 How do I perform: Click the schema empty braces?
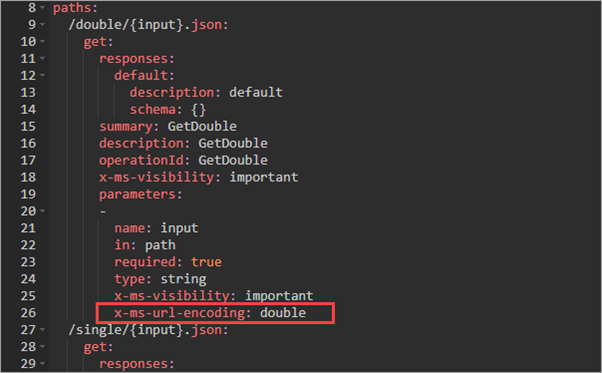click(198, 110)
